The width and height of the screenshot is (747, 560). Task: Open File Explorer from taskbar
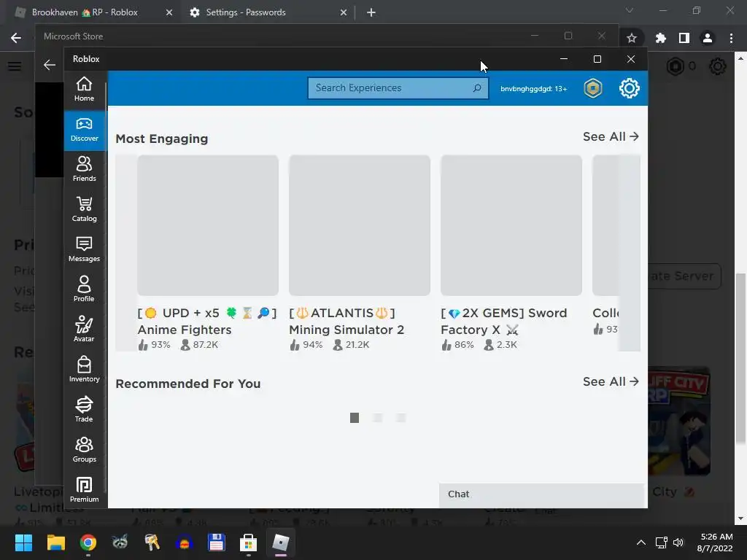(x=55, y=542)
